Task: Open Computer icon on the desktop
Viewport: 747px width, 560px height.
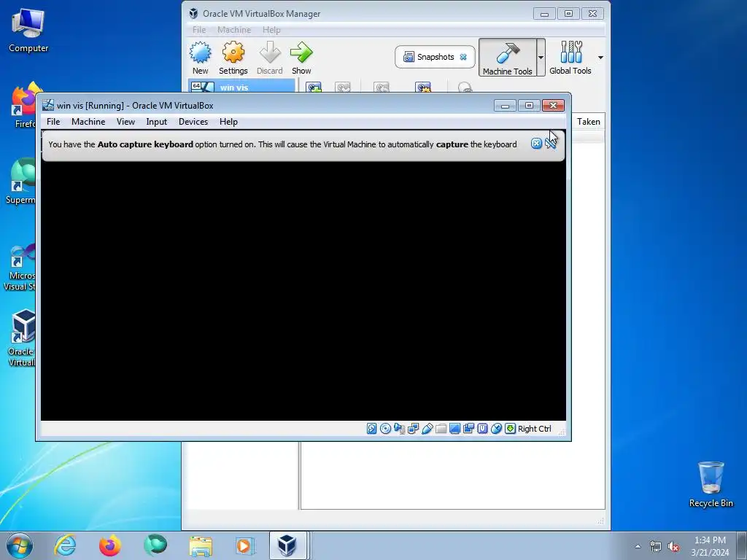Action: (28, 31)
